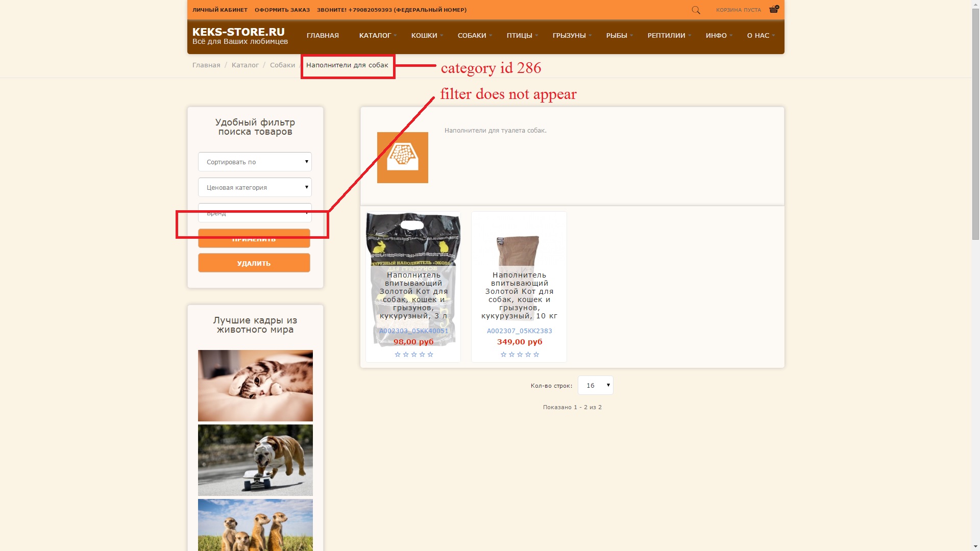Click the search magnifier icon

point(696,10)
